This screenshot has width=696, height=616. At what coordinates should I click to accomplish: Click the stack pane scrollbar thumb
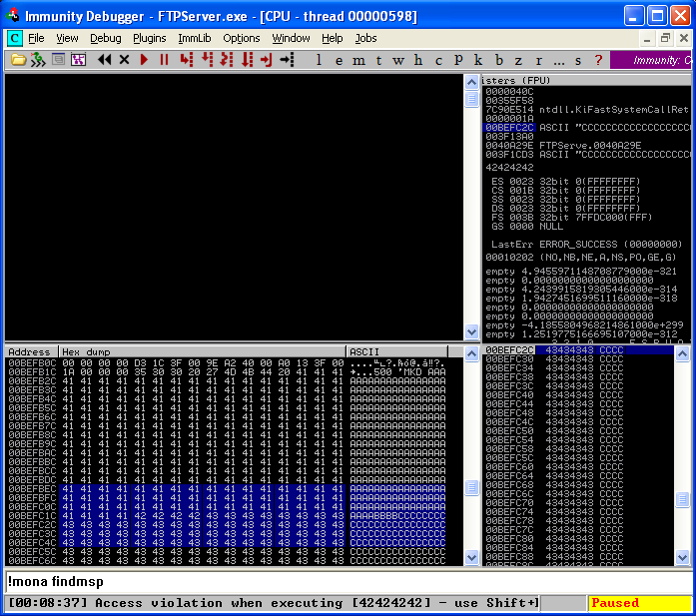pyautogui.click(x=682, y=500)
